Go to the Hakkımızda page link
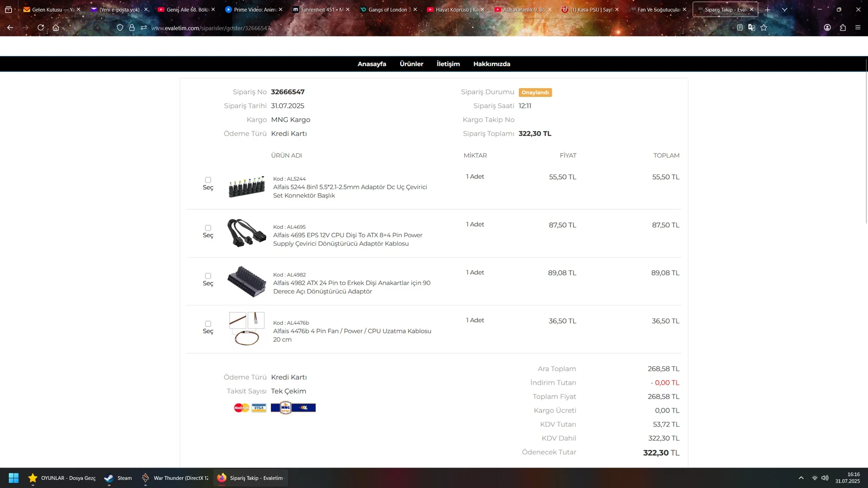The image size is (868, 488). coord(492,64)
